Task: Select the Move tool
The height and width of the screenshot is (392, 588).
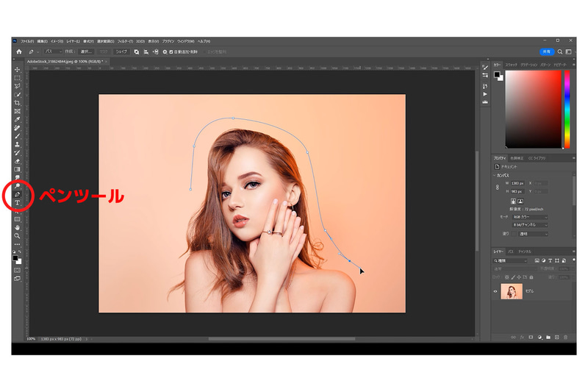Action: [x=17, y=70]
